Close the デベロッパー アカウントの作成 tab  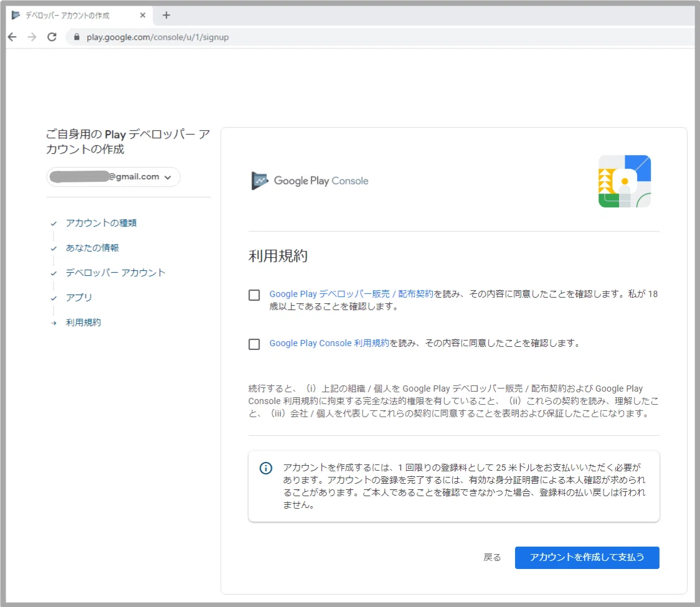click(x=143, y=15)
